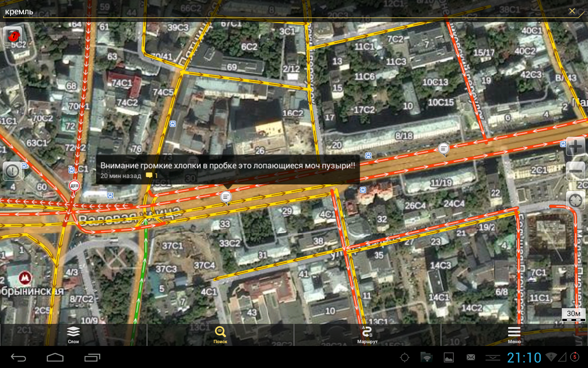Screen dimensions: 588x368
Task: Tap the ДТП accident marker on the map
Action: click(x=74, y=186)
